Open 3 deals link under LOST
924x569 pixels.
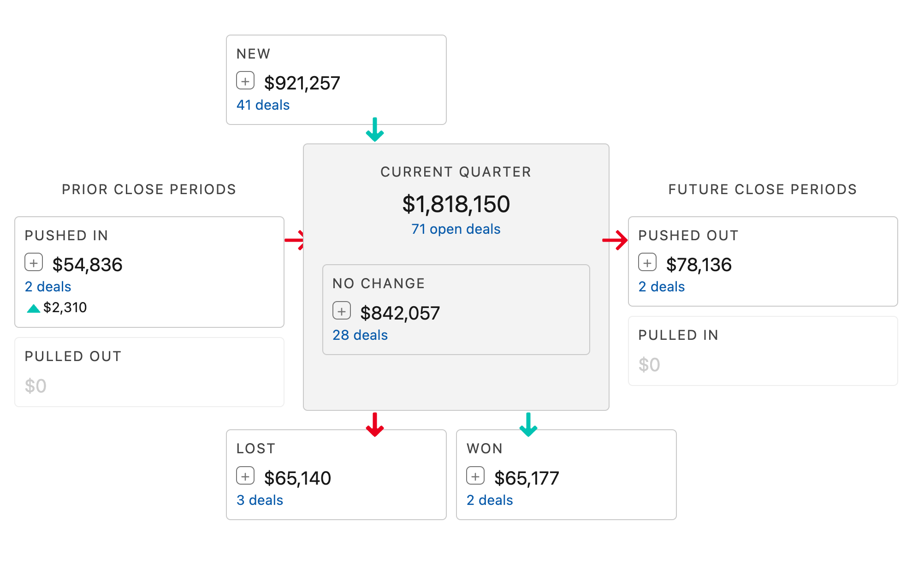(260, 500)
